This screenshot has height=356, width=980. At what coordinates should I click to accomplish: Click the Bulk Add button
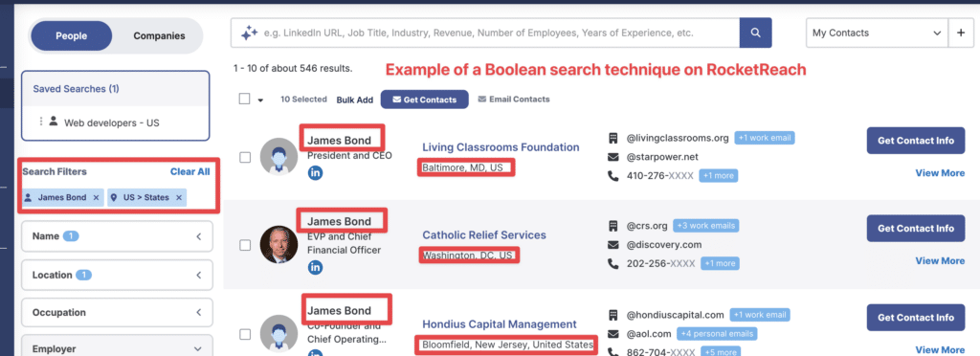click(354, 100)
